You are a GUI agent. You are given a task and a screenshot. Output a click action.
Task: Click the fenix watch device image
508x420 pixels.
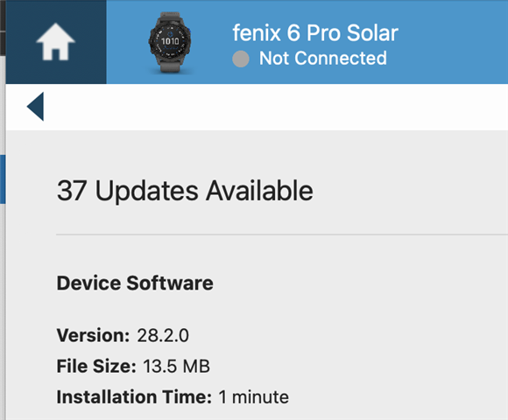click(x=170, y=42)
